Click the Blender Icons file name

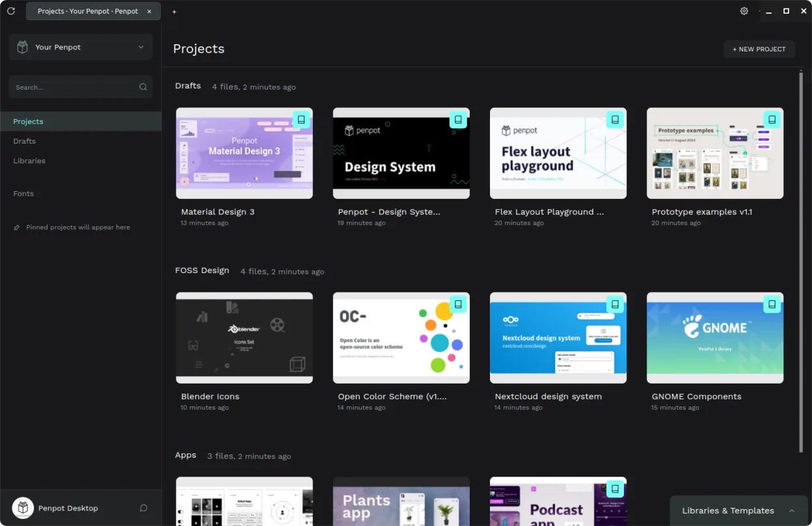click(x=210, y=397)
